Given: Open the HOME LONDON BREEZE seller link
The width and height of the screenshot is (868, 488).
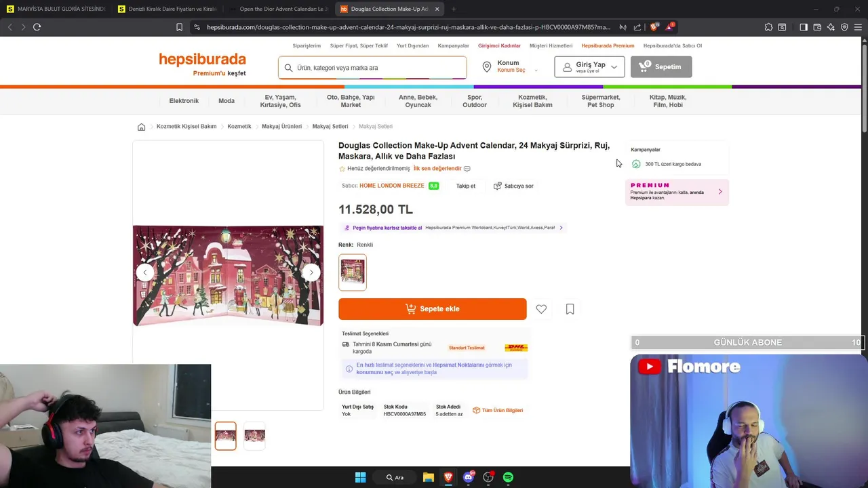Looking at the screenshot, I should (x=392, y=186).
